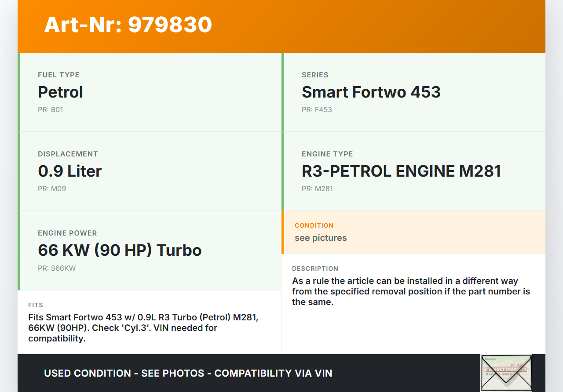Click the Smart Fortwo 453 series value
This screenshot has height=392, width=563.
(x=371, y=92)
